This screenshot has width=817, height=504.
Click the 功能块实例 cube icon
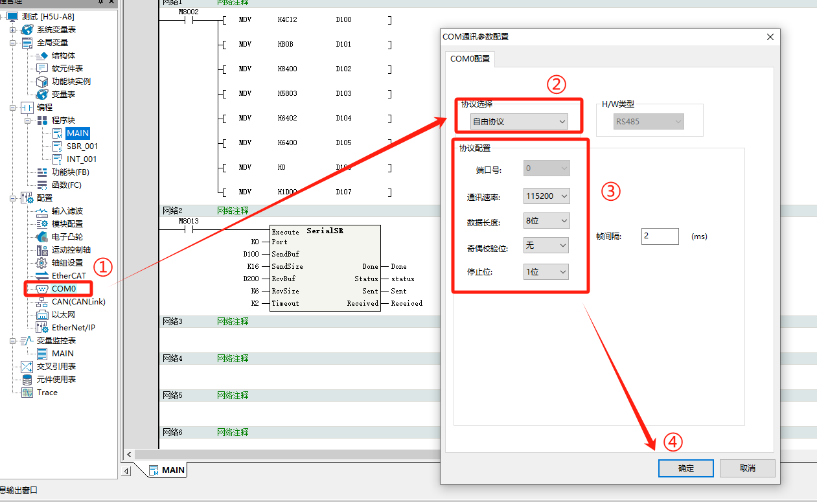point(42,82)
